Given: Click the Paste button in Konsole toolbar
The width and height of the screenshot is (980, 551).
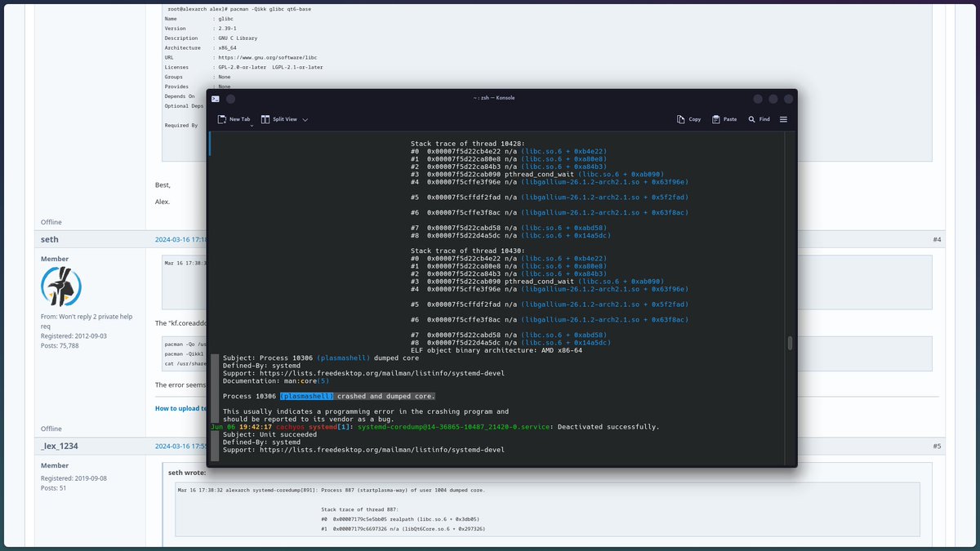Looking at the screenshot, I should click(724, 119).
